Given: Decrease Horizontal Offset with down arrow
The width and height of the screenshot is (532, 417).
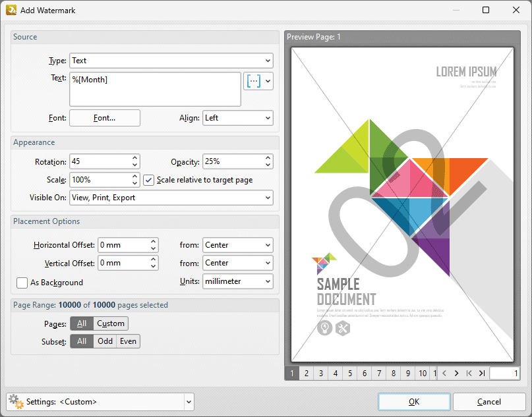Looking at the screenshot, I should point(154,248).
